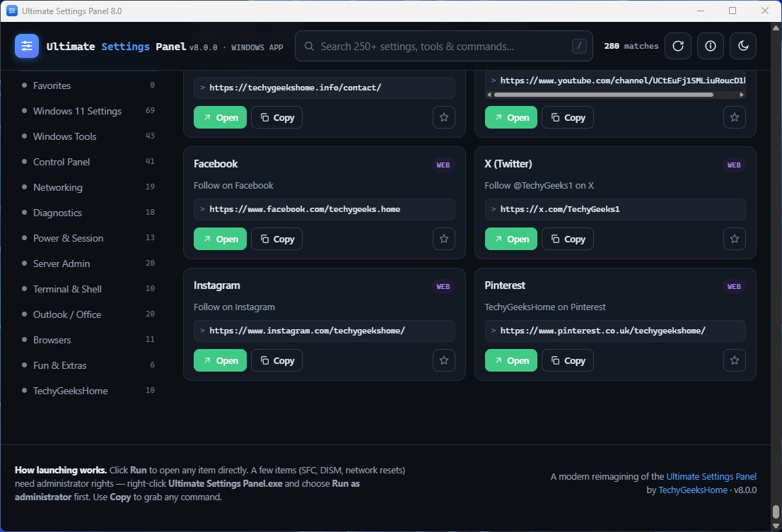
Task: Copy the techygeekshome contact URL
Action: click(x=276, y=117)
